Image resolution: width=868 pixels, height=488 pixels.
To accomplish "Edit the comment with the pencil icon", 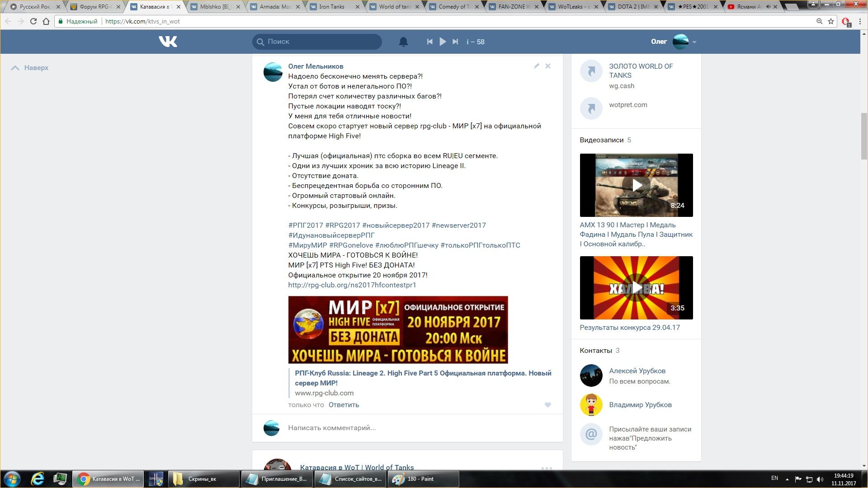I will click(x=536, y=66).
